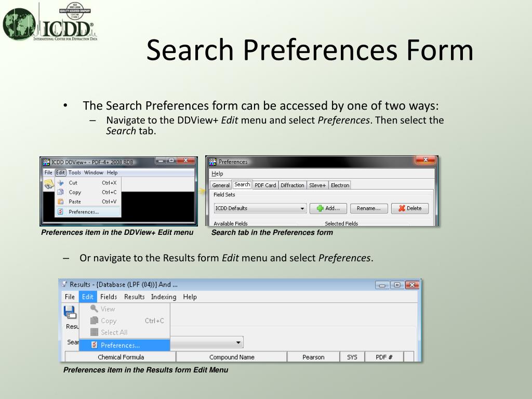
Task: Click the yellow toolbar icon in DDView+ window
Action: pos(49,184)
